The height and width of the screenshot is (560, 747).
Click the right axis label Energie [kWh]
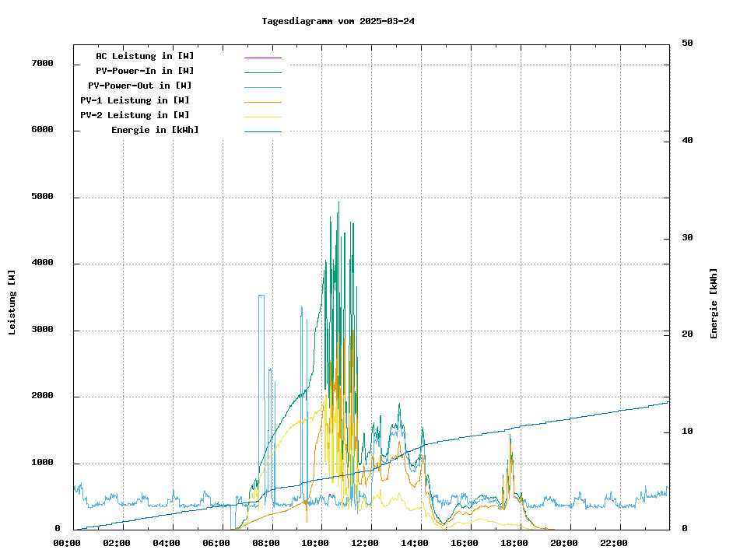[x=714, y=303]
